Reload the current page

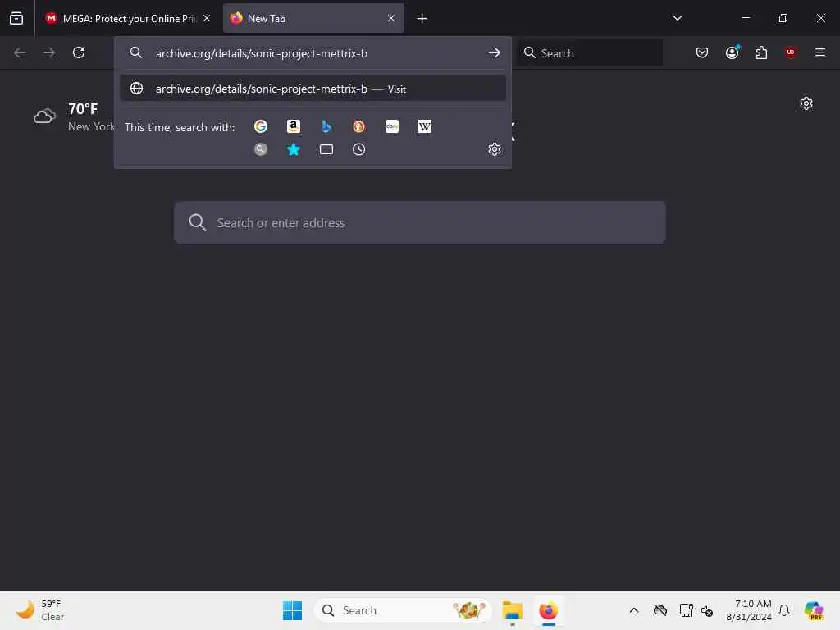point(79,52)
